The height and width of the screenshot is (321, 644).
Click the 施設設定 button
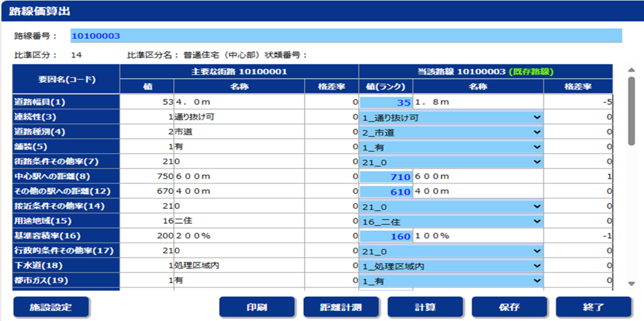(x=51, y=307)
